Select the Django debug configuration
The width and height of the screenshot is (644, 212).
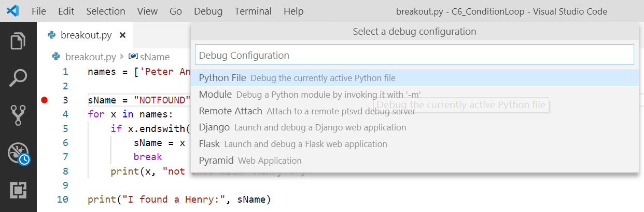(x=415, y=127)
